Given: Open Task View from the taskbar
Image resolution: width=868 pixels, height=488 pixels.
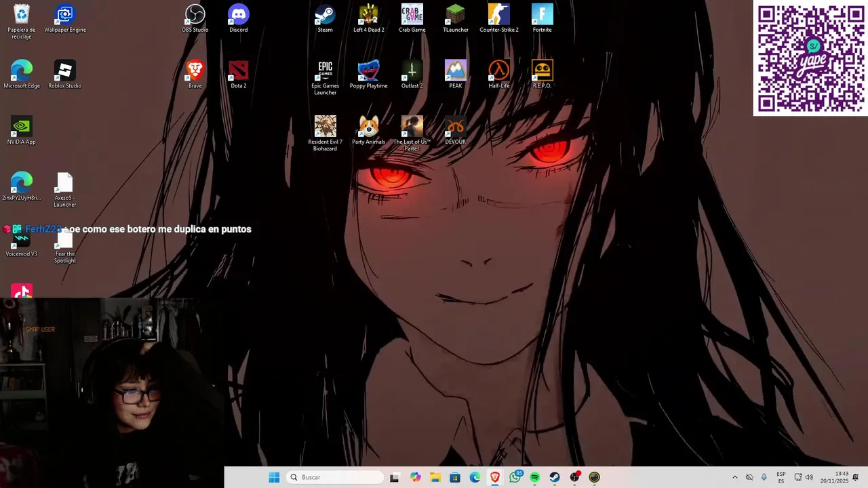Looking at the screenshot, I should tap(395, 477).
